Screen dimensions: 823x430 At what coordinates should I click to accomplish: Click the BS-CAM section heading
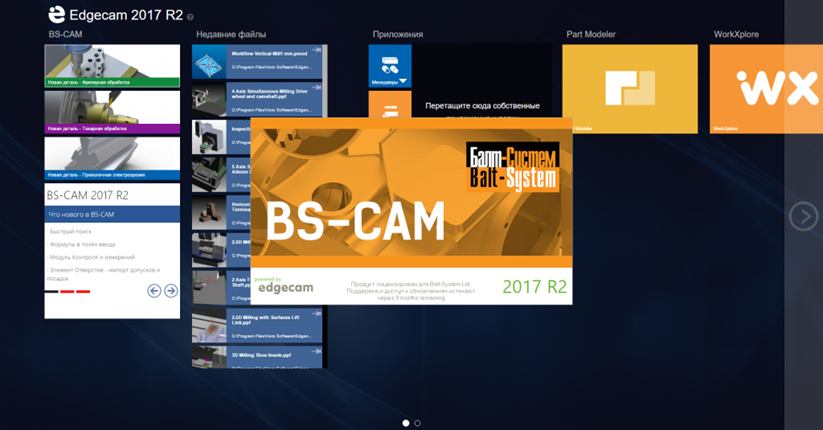(x=66, y=34)
